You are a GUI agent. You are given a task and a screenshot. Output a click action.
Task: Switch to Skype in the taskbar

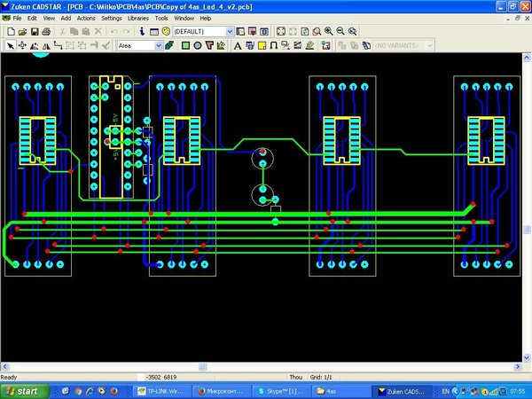click(281, 391)
